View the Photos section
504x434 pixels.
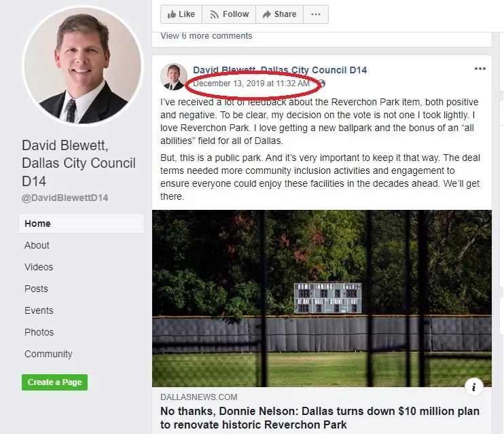pyautogui.click(x=39, y=332)
